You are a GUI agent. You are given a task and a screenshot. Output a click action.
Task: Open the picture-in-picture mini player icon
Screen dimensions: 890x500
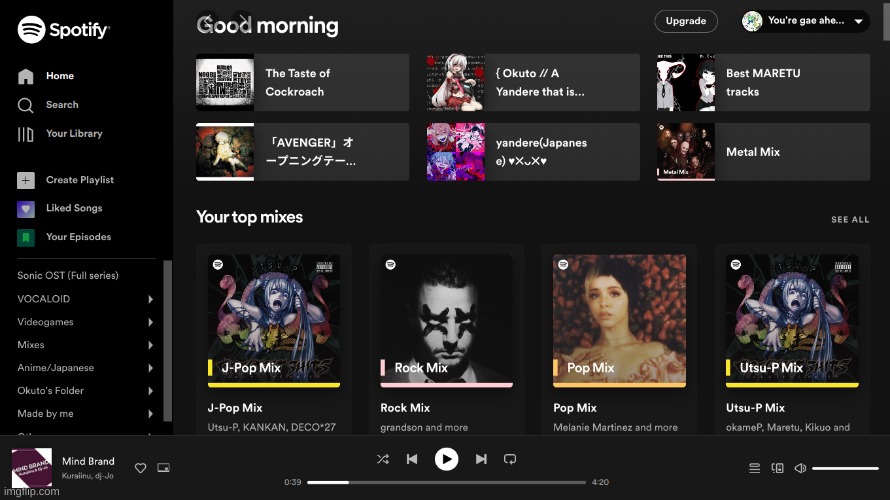click(x=163, y=468)
